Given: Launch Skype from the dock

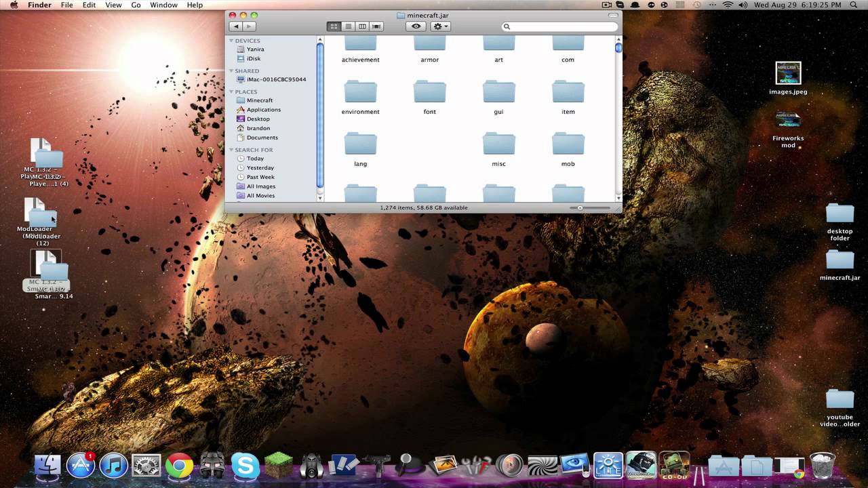Looking at the screenshot, I should 245,465.
